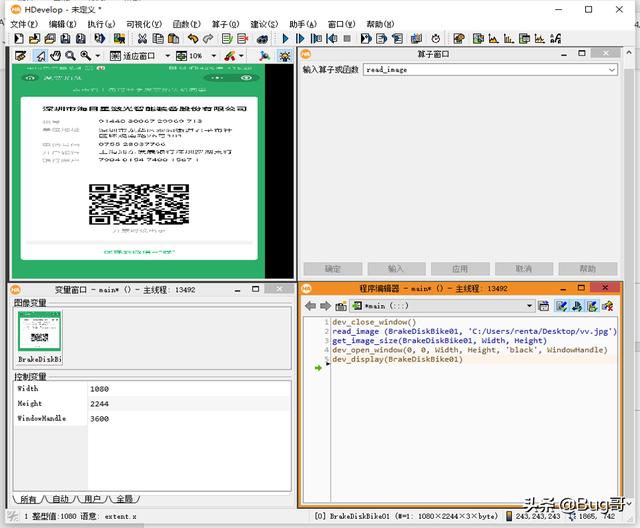Click the Cut scissors icon
The height and width of the screenshot is (528, 640).
[x=142, y=39]
